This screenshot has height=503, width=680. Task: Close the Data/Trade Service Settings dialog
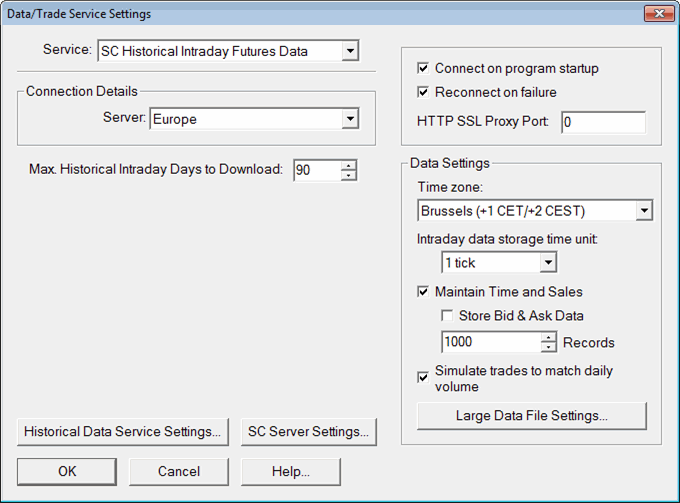656,14
